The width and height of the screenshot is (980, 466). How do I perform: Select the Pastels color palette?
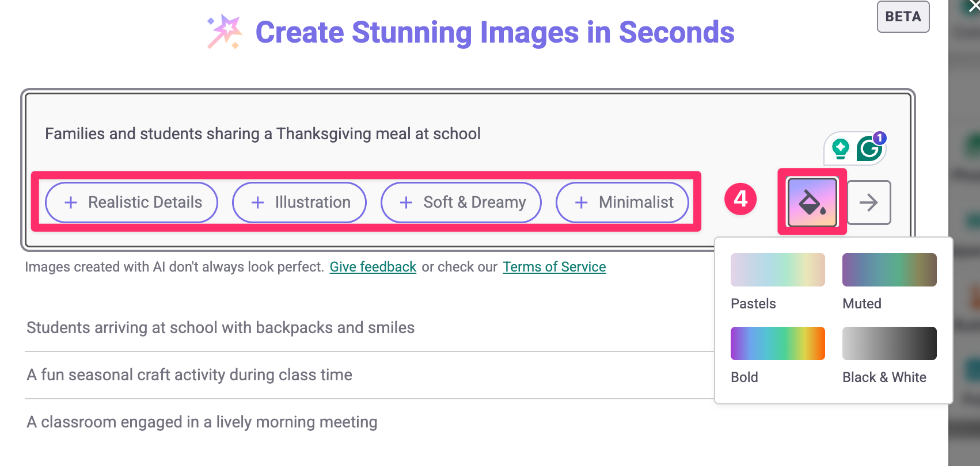pos(777,270)
